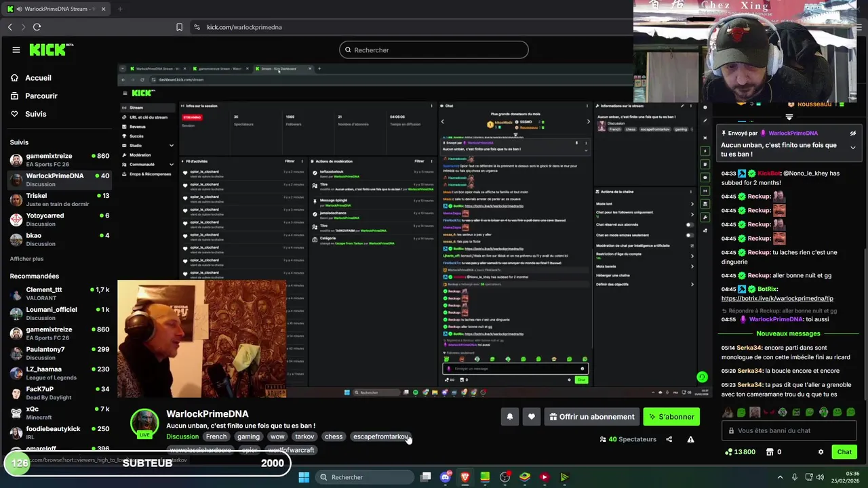The image size is (868, 488).
Task: Open the foodiebeautykick channel
Action: [x=60, y=432]
